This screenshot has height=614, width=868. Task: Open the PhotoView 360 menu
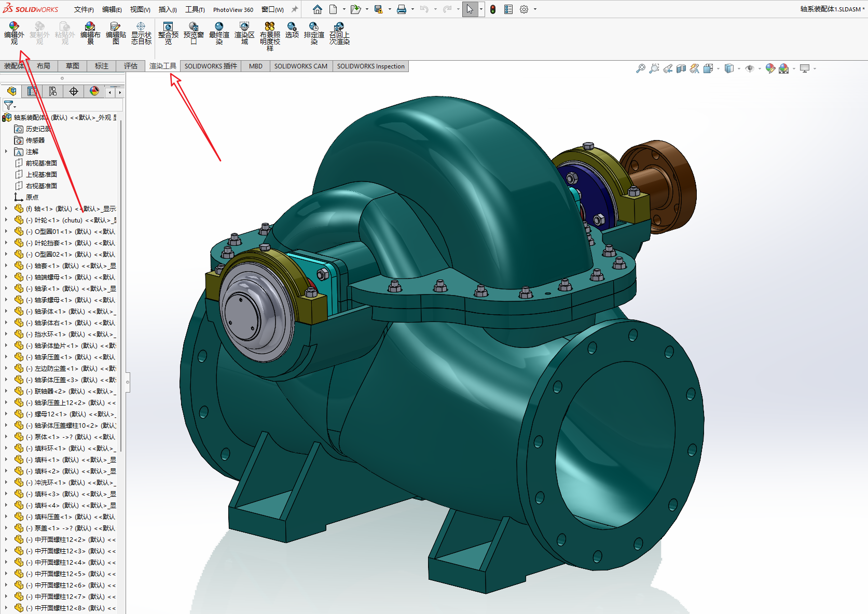233,9
